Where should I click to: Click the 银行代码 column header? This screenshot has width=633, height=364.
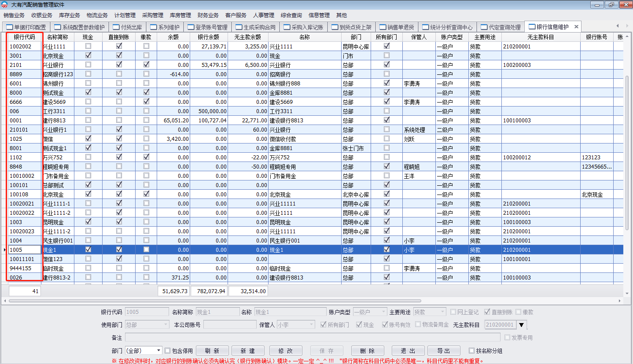(24, 37)
